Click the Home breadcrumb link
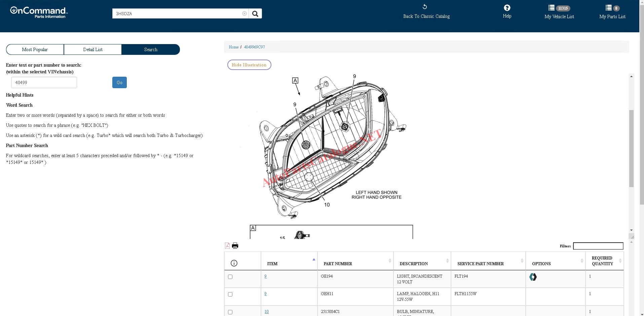Image resolution: width=644 pixels, height=316 pixels. tap(233, 47)
